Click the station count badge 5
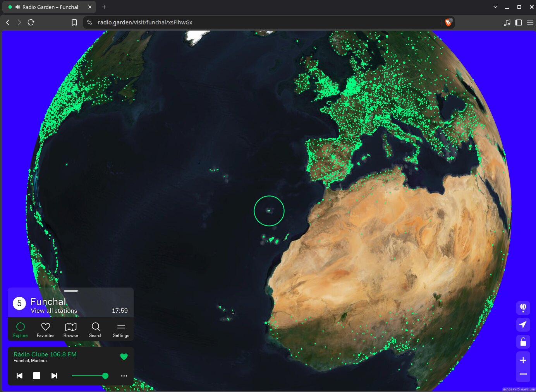This screenshot has width=536, height=392. tap(19, 303)
